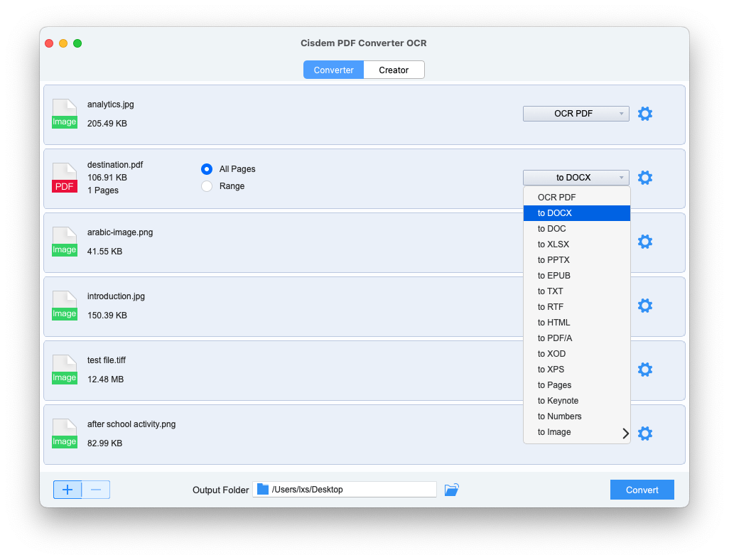Collapse the to DOCX format dropdown
This screenshot has height=560, width=729.
point(576,178)
